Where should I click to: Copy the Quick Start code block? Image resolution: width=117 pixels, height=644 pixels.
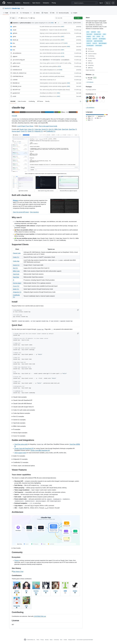(78, 334)
